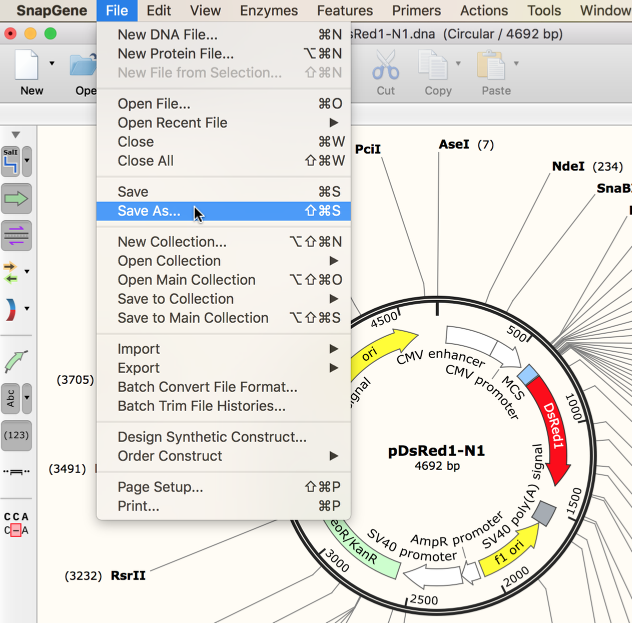The width and height of the screenshot is (632, 623).
Task: Choose Save to Main Collection
Action: coord(224,318)
